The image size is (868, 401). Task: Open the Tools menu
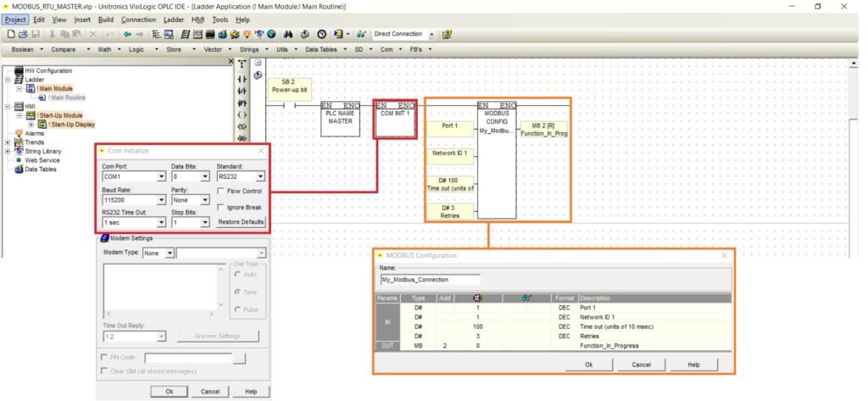click(x=220, y=19)
